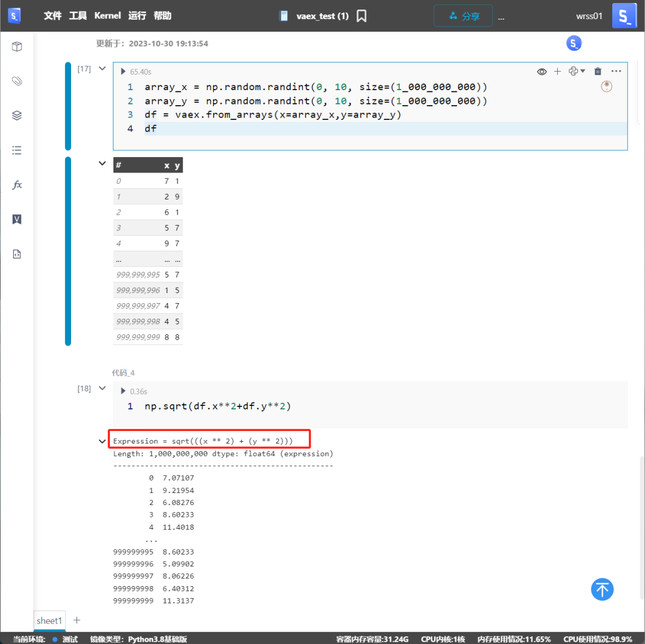Open the Python cell-type dropdown
This screenshot has width=645, height=644.
577,72
